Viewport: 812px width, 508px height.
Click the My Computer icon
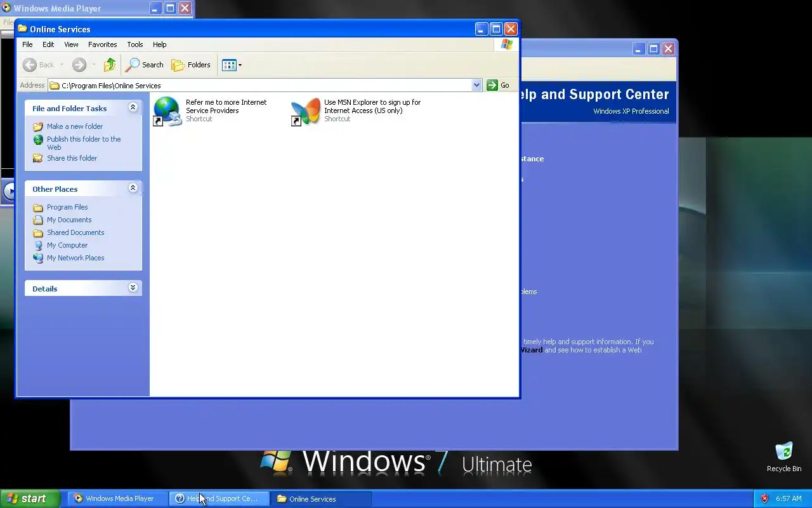(x=38, y=245)
